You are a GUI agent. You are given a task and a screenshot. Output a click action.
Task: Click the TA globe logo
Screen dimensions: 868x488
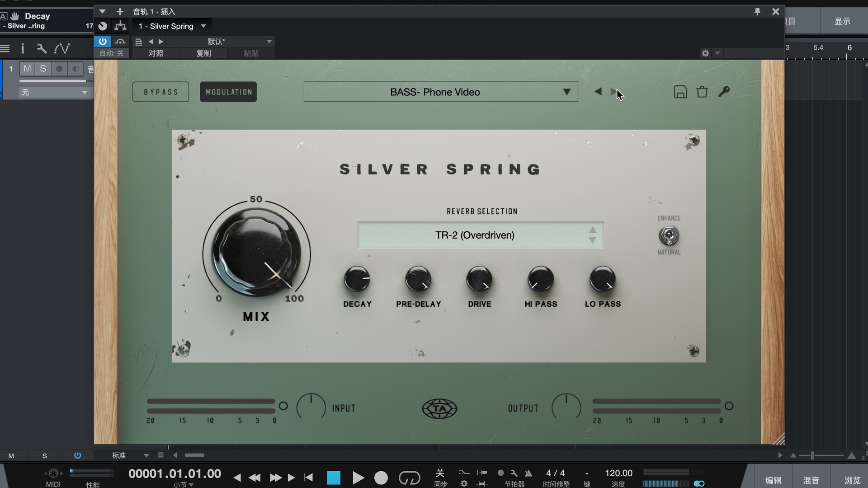point(439,408)
